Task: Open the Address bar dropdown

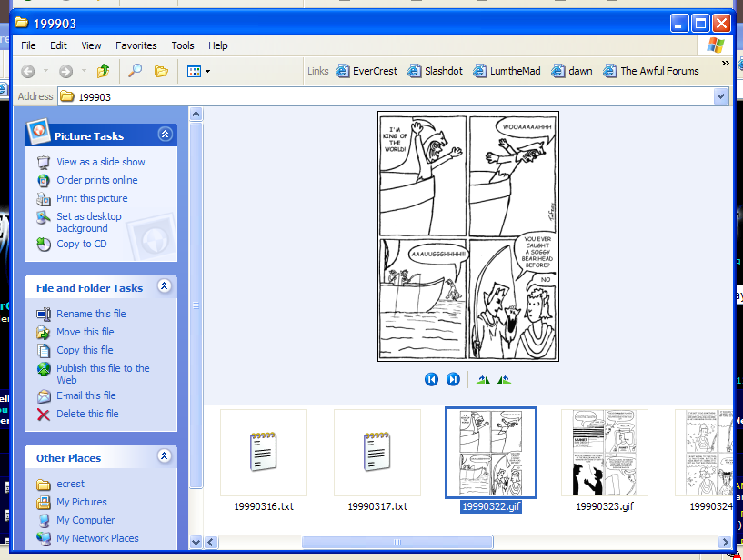Action: (x=720, y=96)
